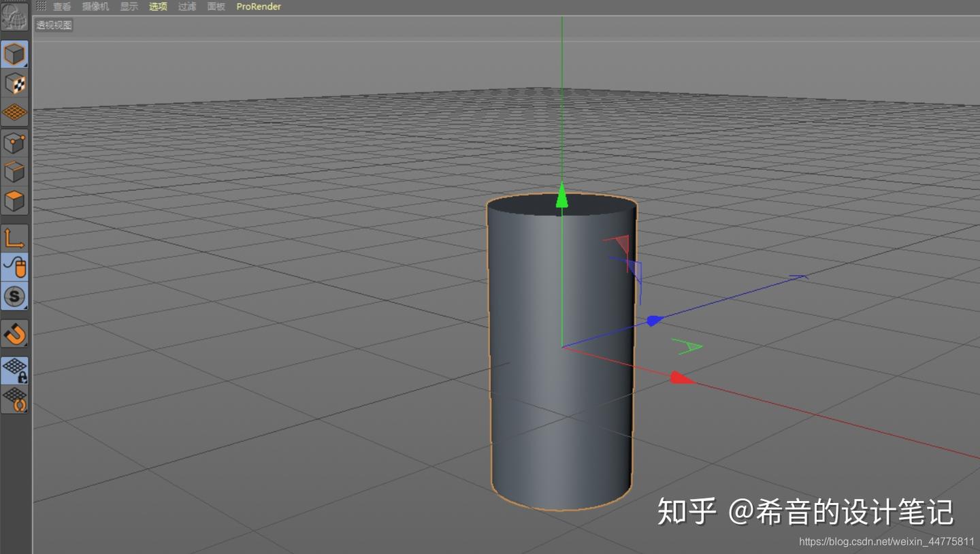
Task: Open the 面板 menu
Action: 216,7
